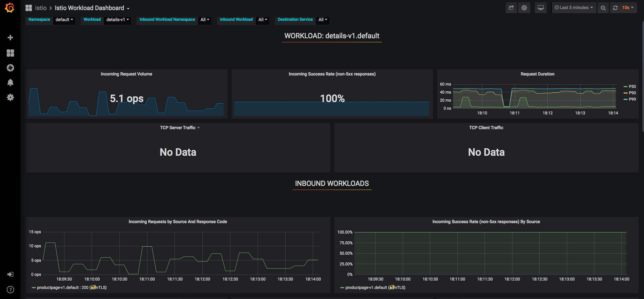Open the Help question mark icon
This screenshot has height=299, width=644.
10,290
